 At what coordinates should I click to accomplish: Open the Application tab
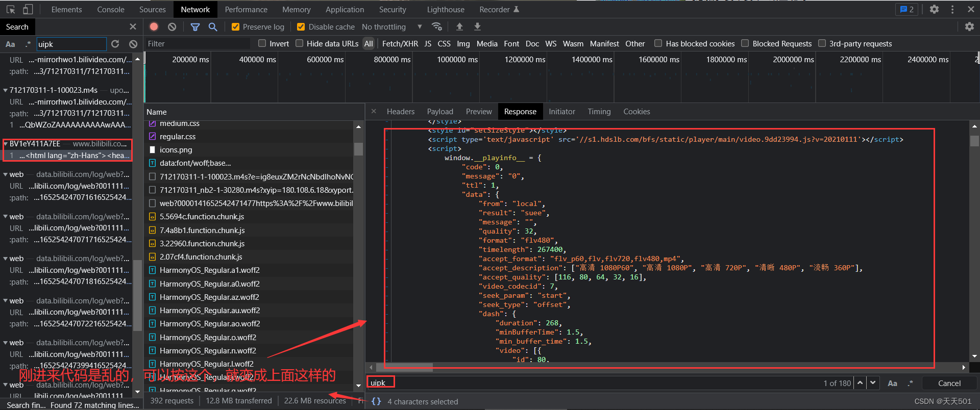tap(345, 9)
